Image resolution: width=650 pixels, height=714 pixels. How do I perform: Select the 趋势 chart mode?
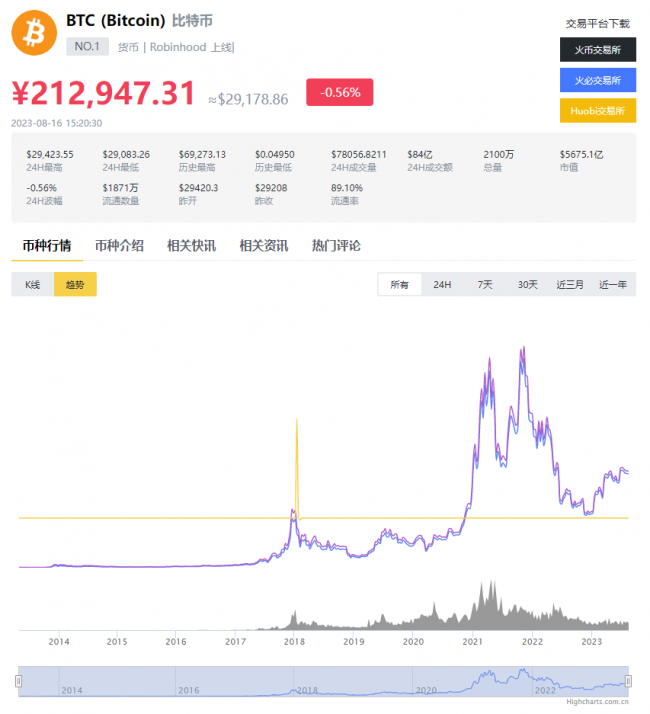pyautogui.click(x=75, y=285)
